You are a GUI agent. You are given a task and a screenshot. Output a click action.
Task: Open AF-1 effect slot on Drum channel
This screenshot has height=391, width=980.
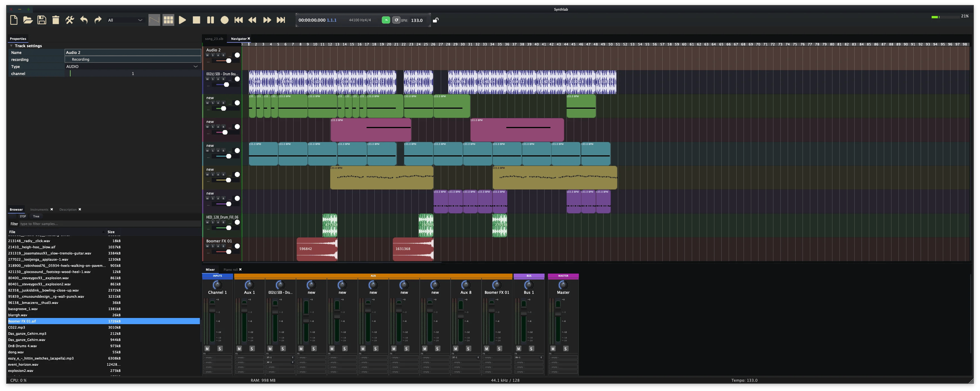point(280,363)
